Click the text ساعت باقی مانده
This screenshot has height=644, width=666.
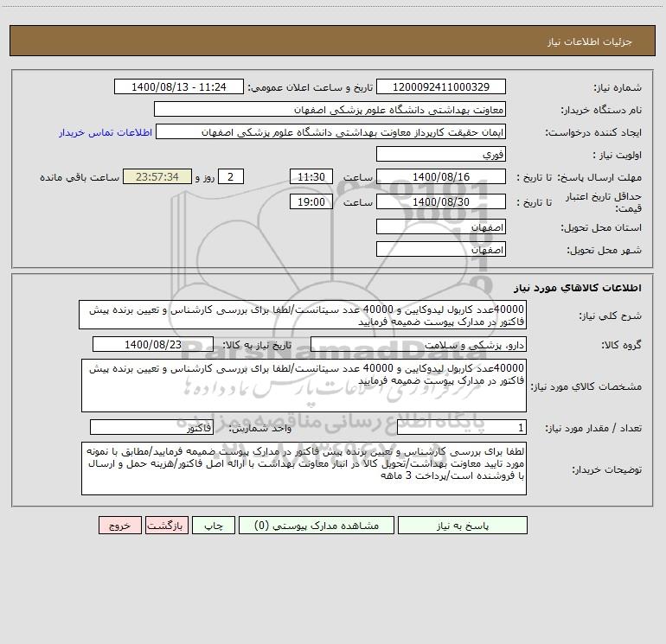80,177
